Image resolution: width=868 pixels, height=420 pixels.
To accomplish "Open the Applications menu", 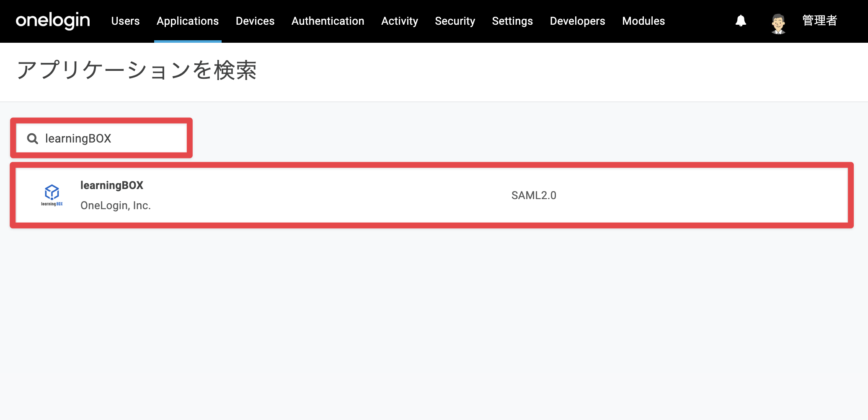I will click(x=188, y=21).
